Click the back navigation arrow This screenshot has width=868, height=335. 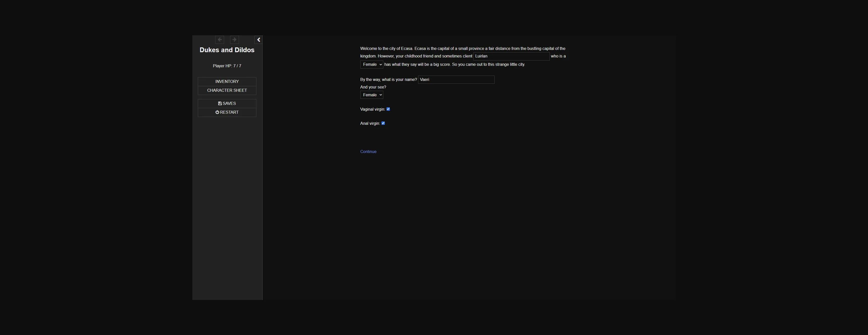(219, 40)
